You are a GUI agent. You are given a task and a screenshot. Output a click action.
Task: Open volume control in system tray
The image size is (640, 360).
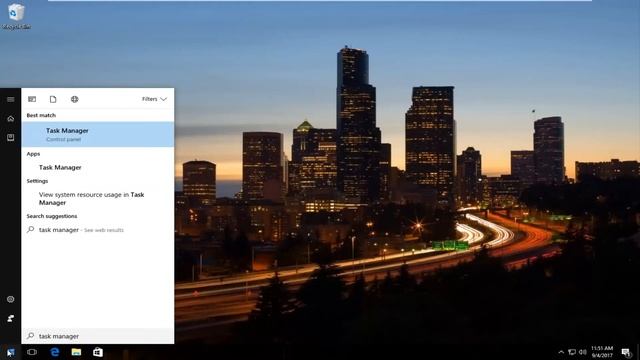pos(583,352)
